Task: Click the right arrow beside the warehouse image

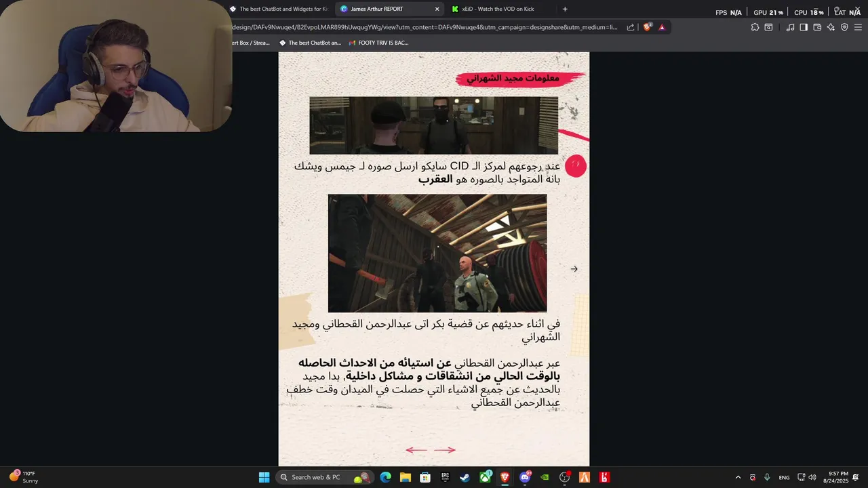Action: (x=574, y=269)
